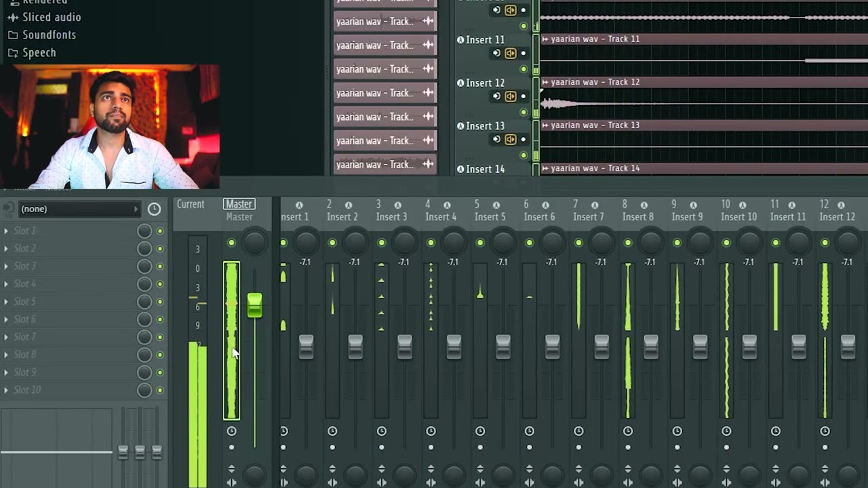Screen dimensions: 868x488
Task: Arm recording dot on Insert 10 strip
Action: pyautogui.click(x=726, y=447)
